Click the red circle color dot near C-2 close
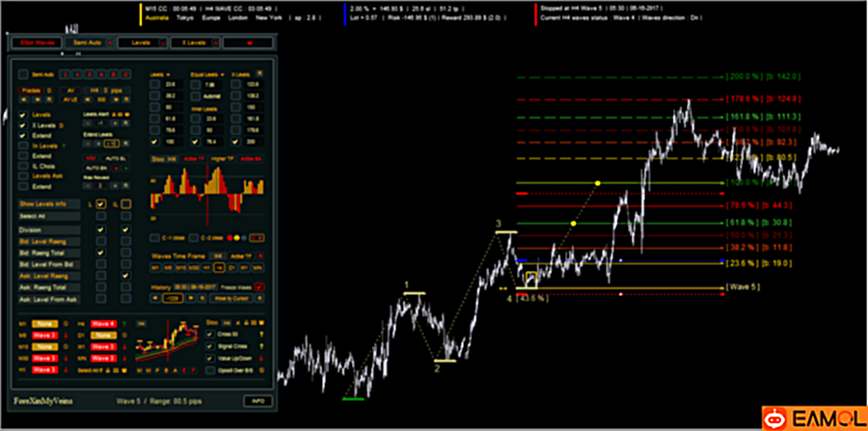Screen dimensions: 868x431 tap(230, 238)
